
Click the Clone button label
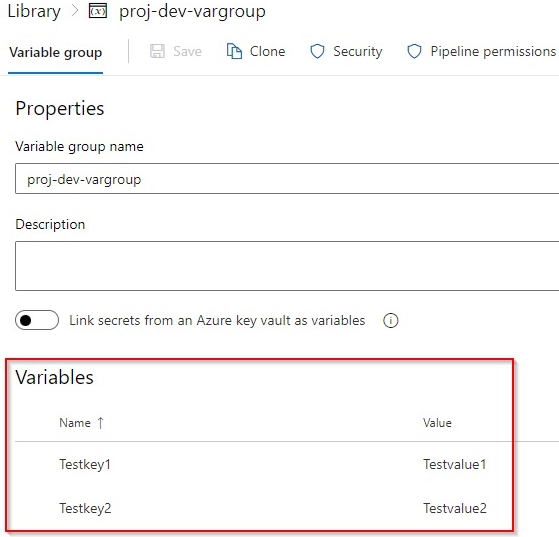coord(267,51)
